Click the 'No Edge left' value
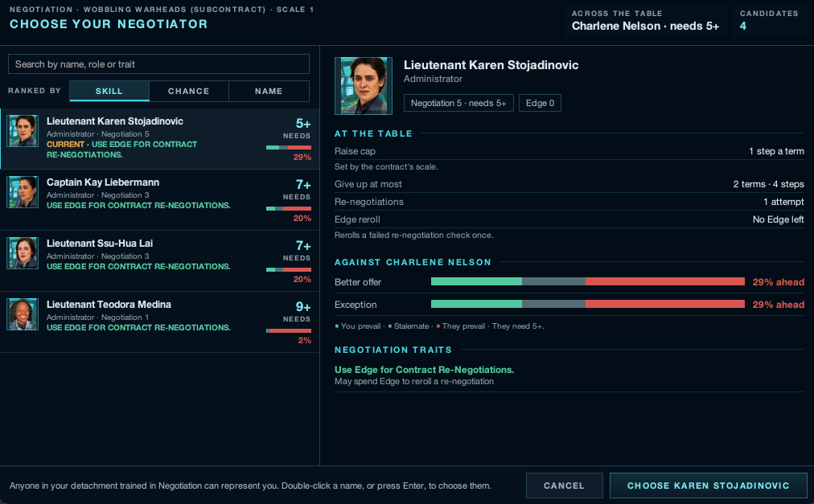 778,219
